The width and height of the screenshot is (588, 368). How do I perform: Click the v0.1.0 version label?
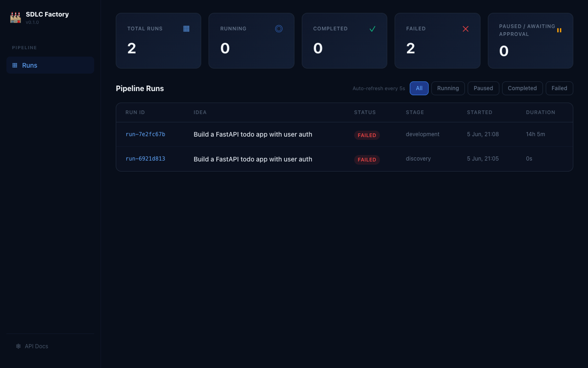point(32,22)
